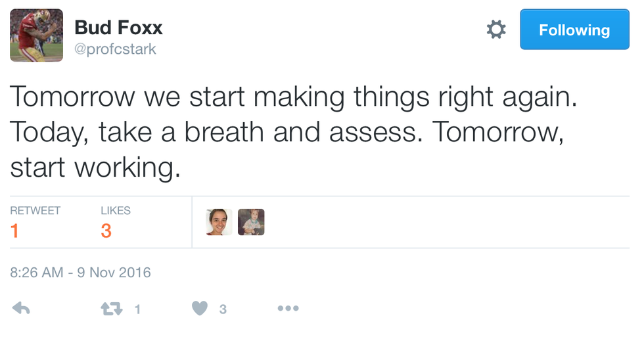Open the more options ellipsis icon
The height and width of the screenshot is (337, 644).
(288, 308)
